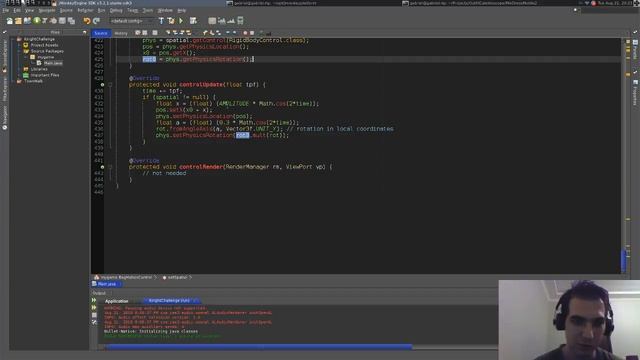Click the Main.java editor file tab
Image resolution: width=640 pixels, height=360 pixels.
click(x=106, y=284)
